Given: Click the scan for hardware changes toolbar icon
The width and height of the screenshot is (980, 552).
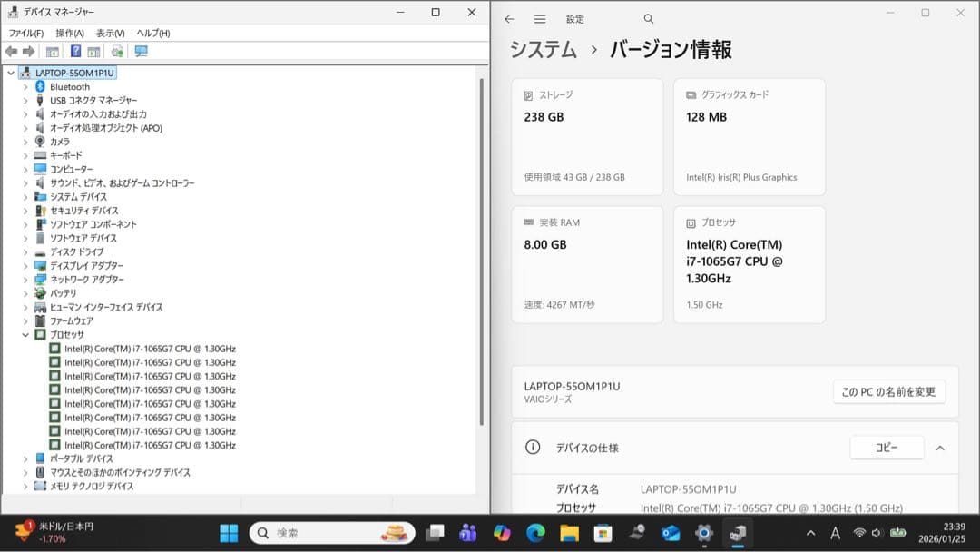Looking at the screenshot, I should pyautogui.click(x=115, y=51).
